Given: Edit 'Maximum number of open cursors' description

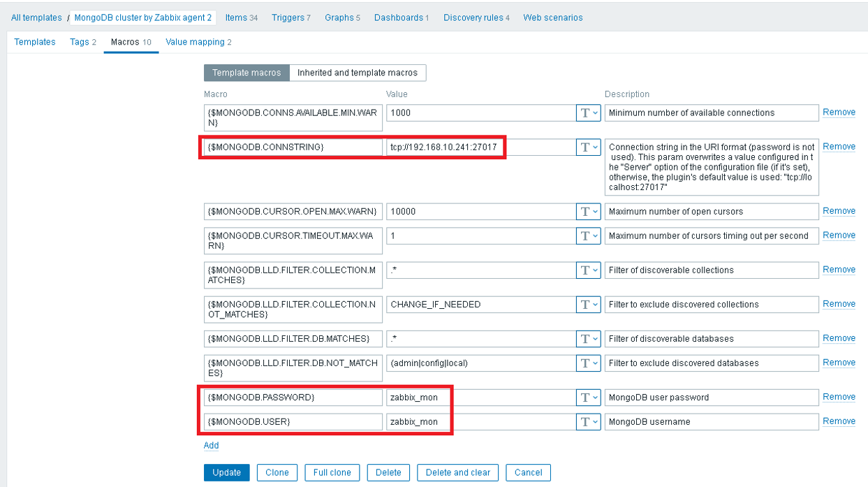Looking at the screenshot, I should point(712,211).
